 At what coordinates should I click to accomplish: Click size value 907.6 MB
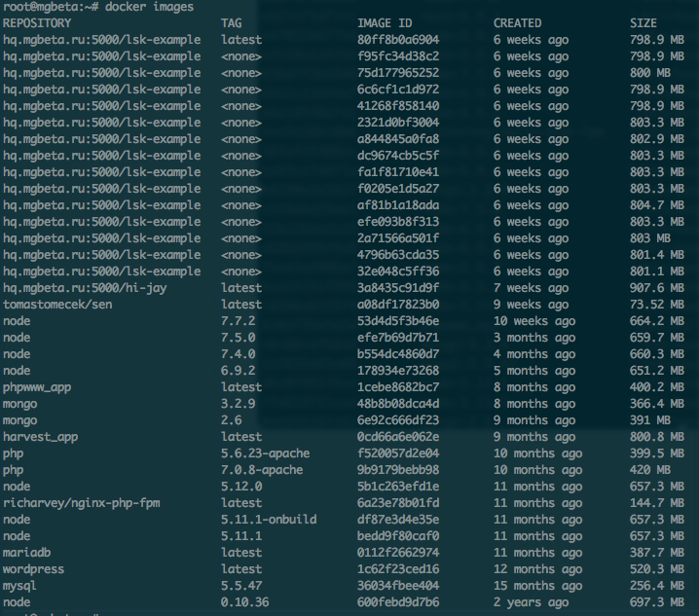(x=657, y=288)
